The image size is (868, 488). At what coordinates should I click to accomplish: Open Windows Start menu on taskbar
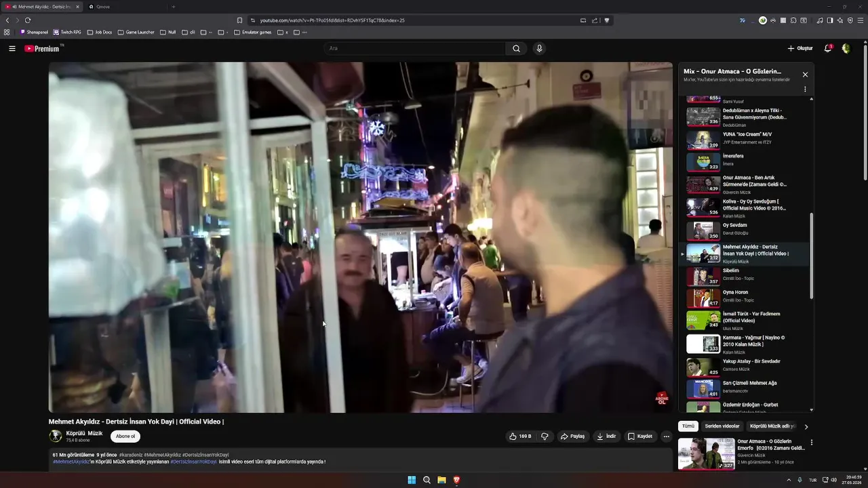point(412,480)
